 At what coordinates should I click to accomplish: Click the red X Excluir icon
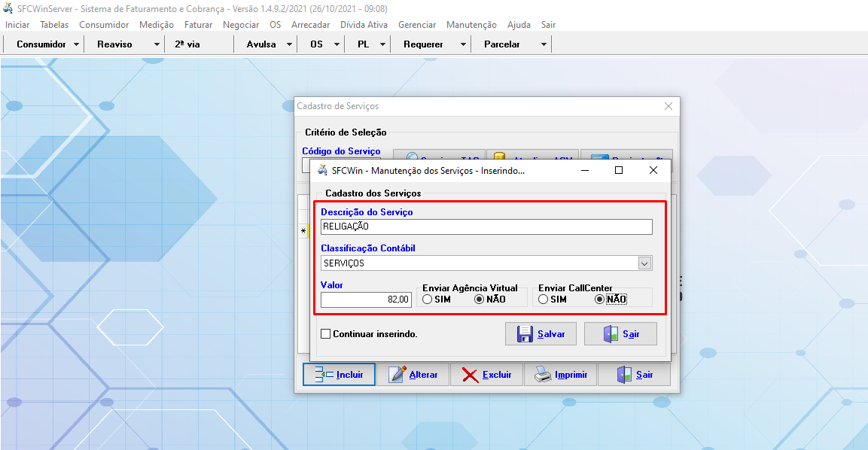tap(470, 375)
